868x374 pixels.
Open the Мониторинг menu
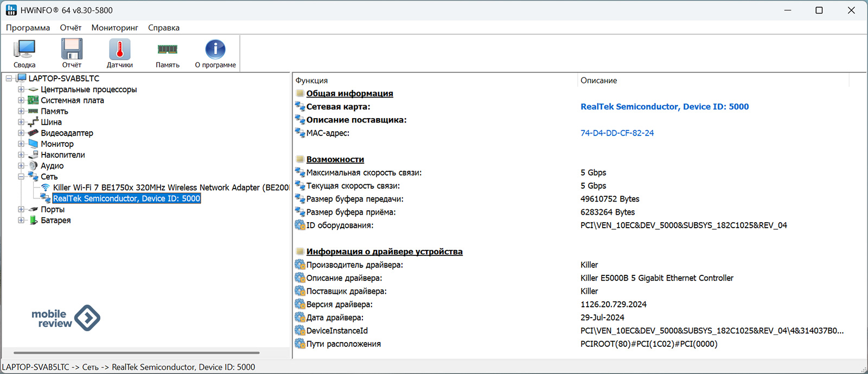[x=114, y=28]
